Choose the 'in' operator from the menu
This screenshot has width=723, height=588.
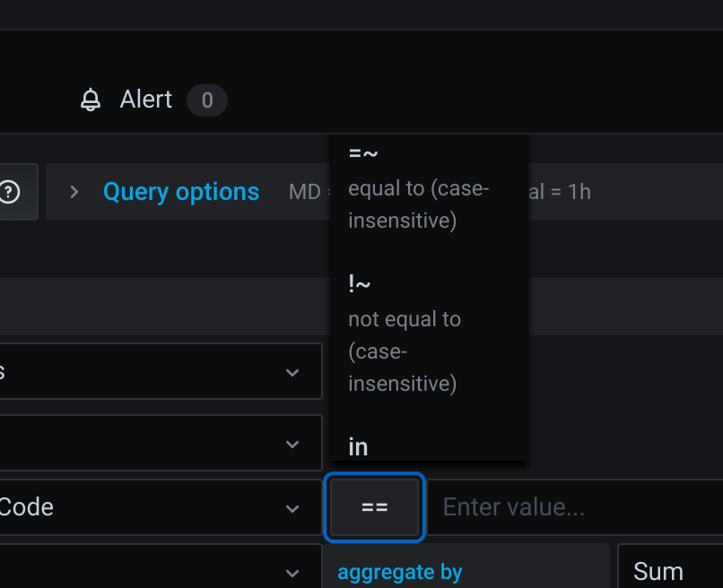(x=358, y=445)
